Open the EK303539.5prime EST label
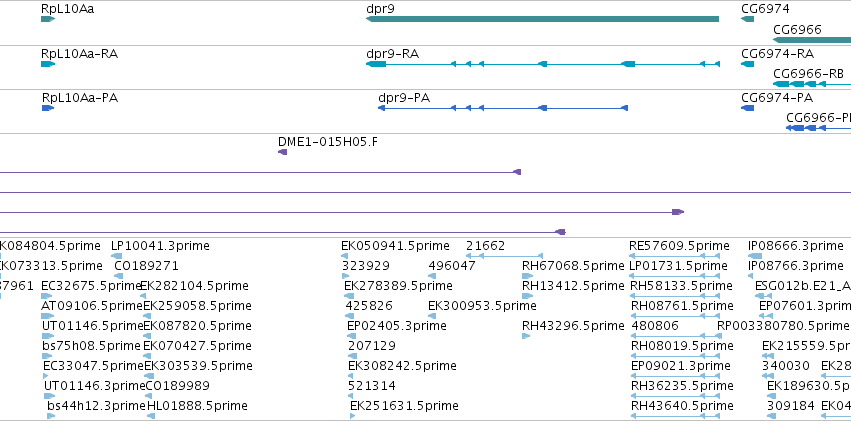Screen dimensions: 851x421 (198, 366)
